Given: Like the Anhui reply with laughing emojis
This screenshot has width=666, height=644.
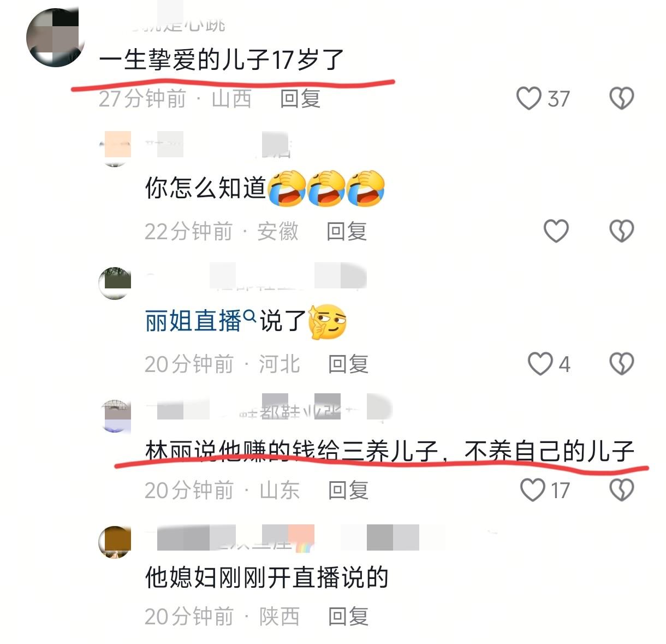Looking at the screenshot, I should [556, 231].
